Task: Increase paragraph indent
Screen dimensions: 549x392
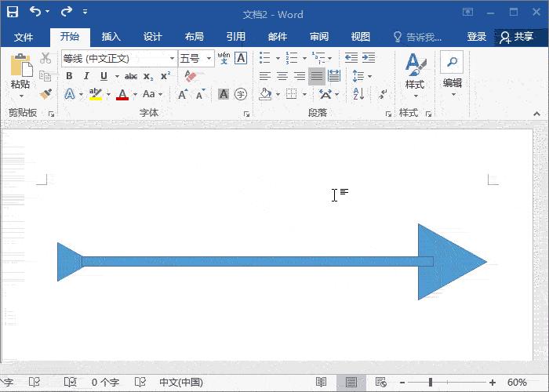Action: point(369,58)
